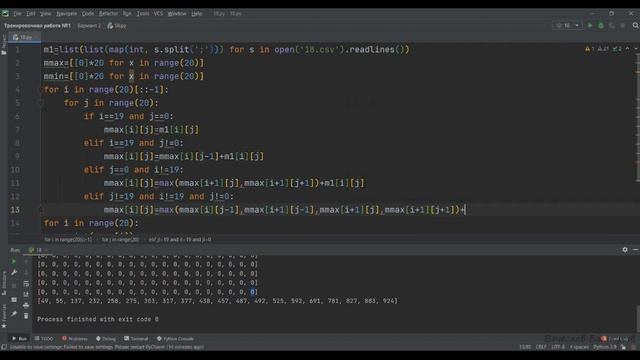Open the Help menu

click(197, 13)
